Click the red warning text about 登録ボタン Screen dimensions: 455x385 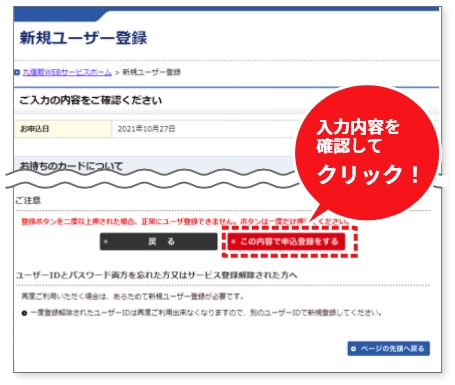[185, 221]
